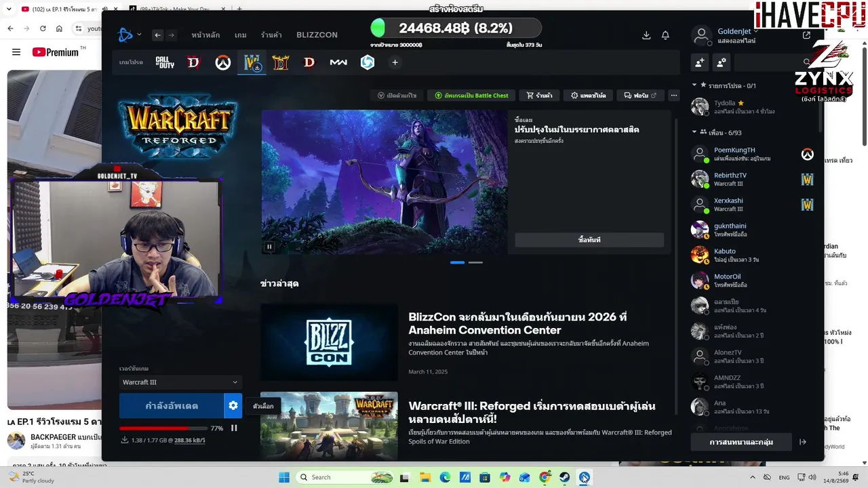868x488 pixels.
Task: Collapse the รายการโปรด favorites group
Action: [x=694, y=85]
